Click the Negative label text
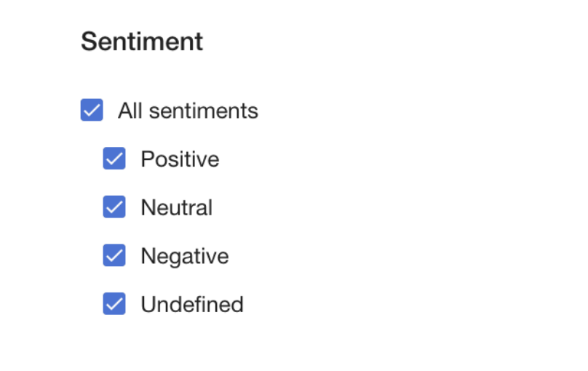Viewport: 588px width, 371px height. click(185, 255)
